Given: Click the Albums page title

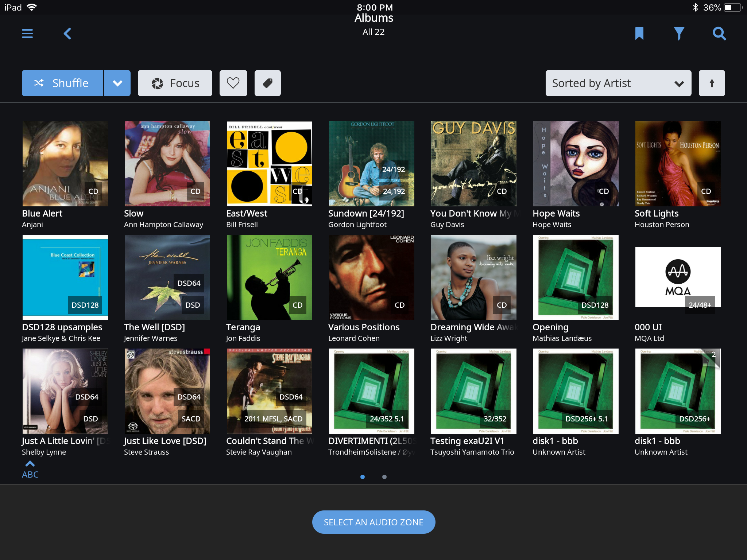Looking at the screenshot, I should point(374,18).
